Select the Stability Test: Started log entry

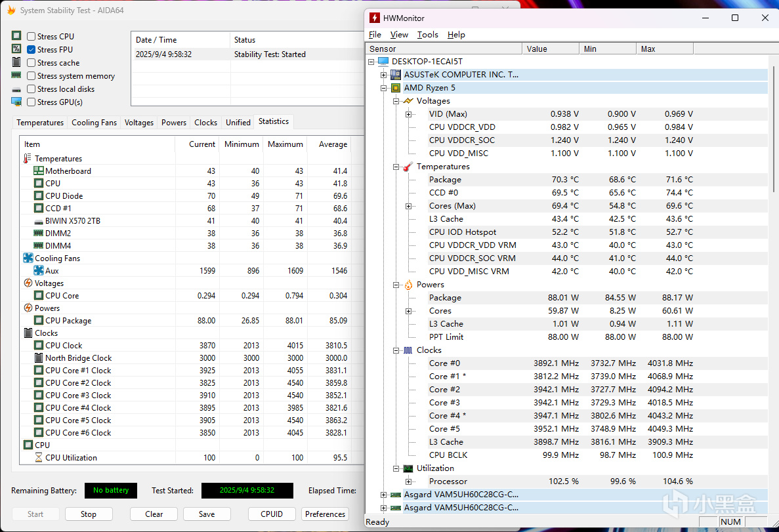point(248,54)
